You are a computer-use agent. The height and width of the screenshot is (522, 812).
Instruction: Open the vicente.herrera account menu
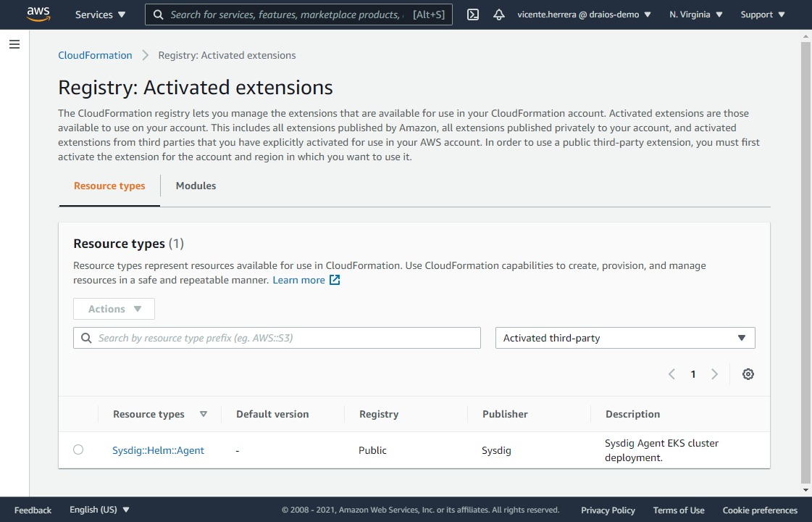(x=584, y=14)
